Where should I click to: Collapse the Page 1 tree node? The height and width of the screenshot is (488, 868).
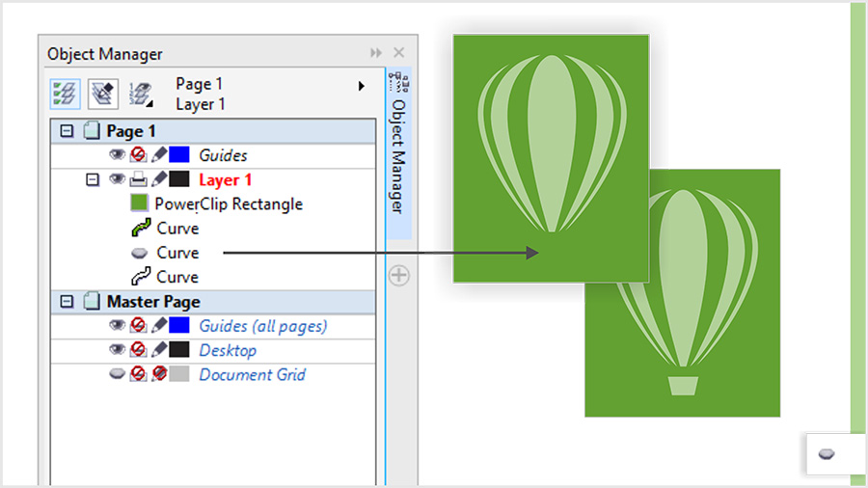click(67, 131)
